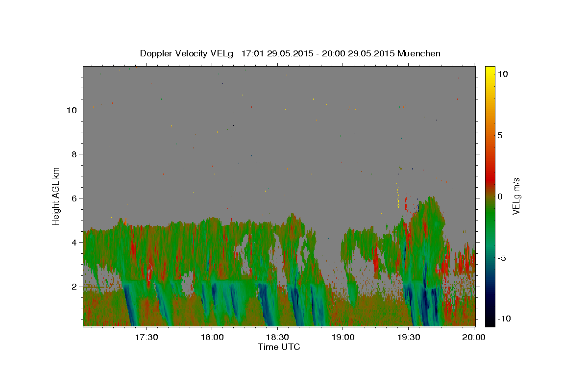
Task: Click the "VELg m/s" colorbar label
Action: (516, 196)
